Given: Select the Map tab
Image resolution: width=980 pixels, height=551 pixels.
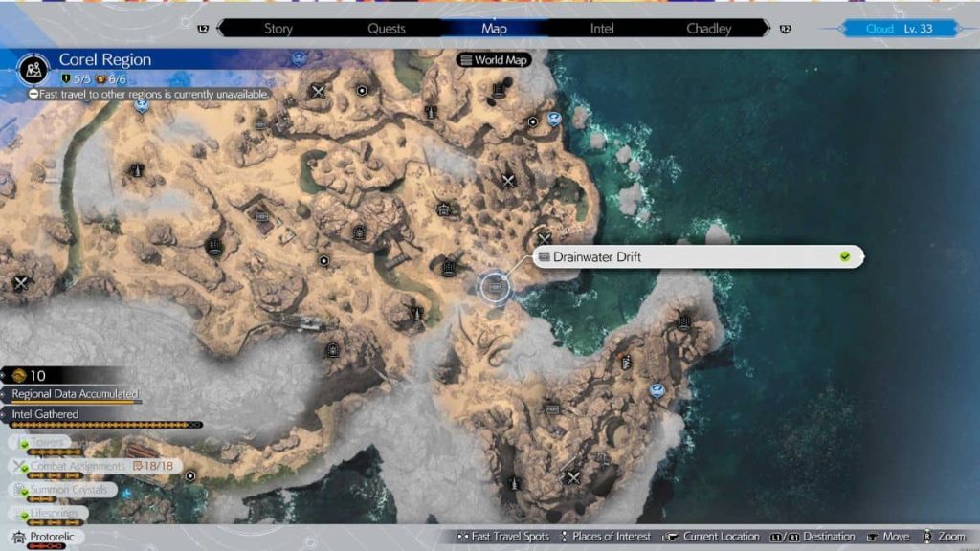Looking at the screenshot, I should (x=494, y=29).
